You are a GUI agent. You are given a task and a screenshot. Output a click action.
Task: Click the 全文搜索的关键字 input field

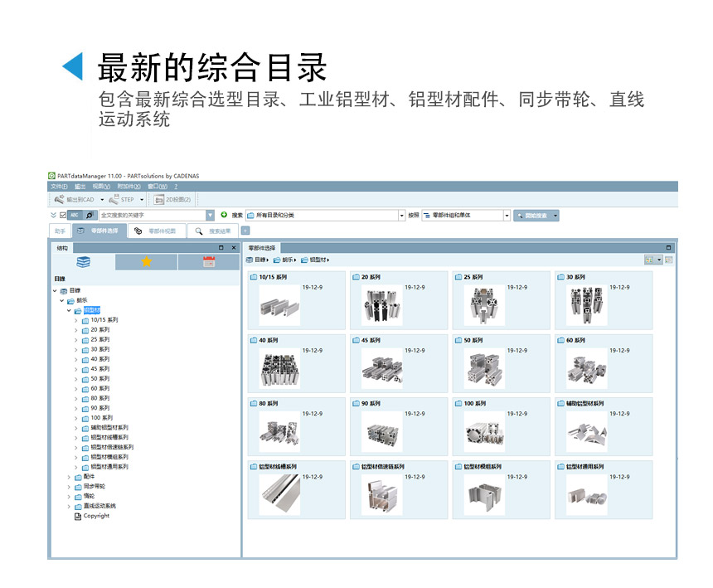[x=153, y=216]
